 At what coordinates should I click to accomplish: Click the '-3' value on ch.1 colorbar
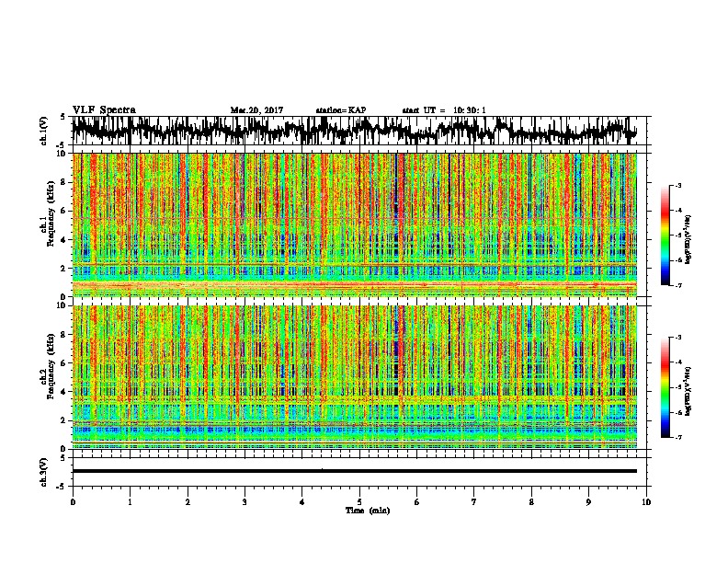[x=678, y=185]
